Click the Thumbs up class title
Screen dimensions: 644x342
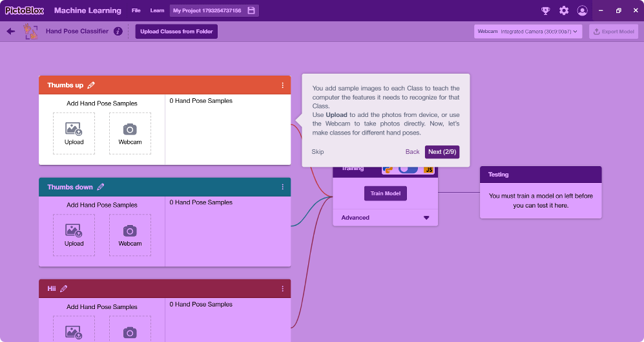(65, 85)
